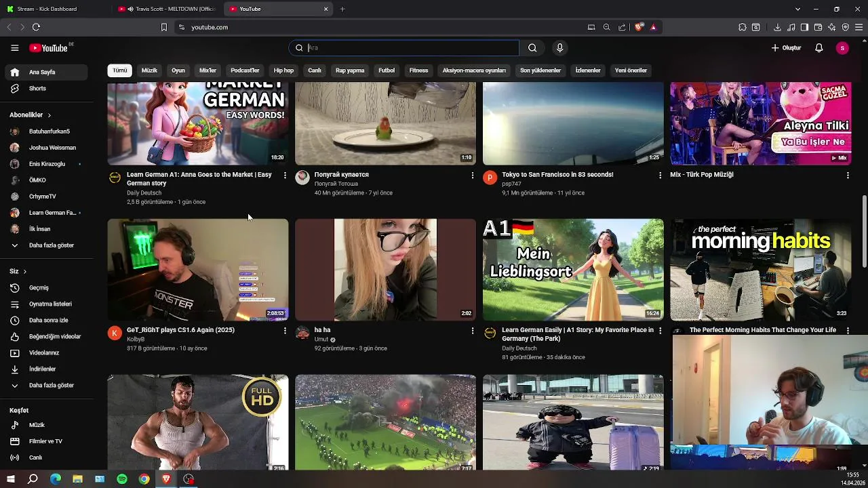The image size is (868, 488).
Task: Open the extensions puzzle icon
Action: (743, 27)
